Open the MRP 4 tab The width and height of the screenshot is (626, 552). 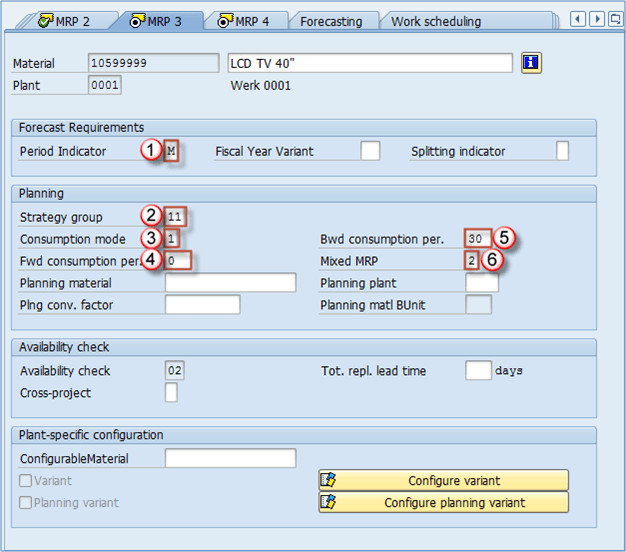pyautogui.click(x=244, y=21)
